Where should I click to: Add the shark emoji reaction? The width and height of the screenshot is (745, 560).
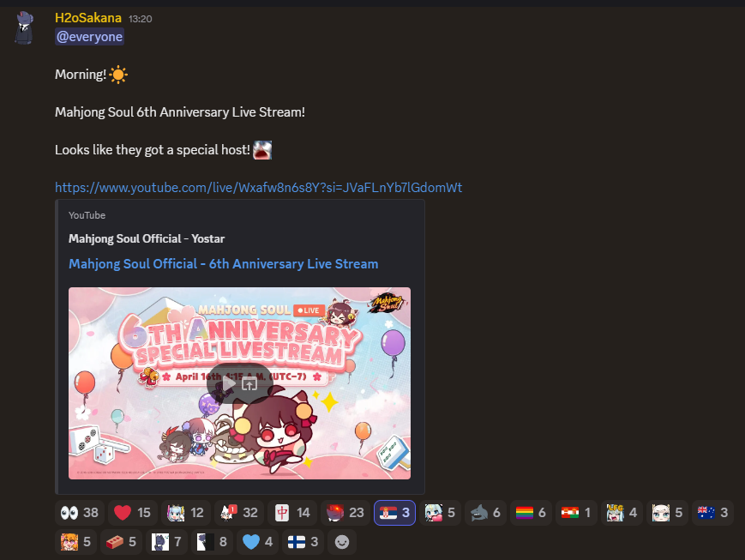click(485, 513)
